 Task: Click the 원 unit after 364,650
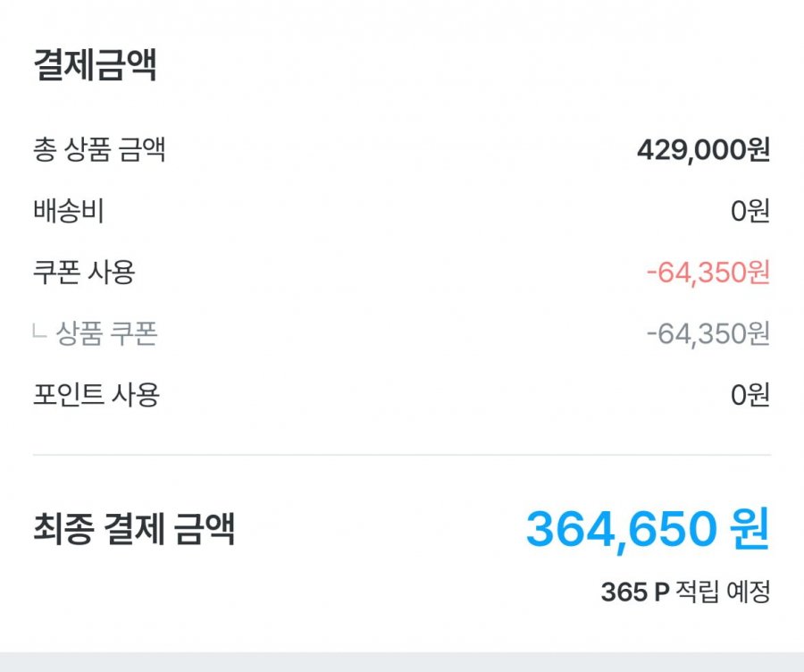point(749,530)
